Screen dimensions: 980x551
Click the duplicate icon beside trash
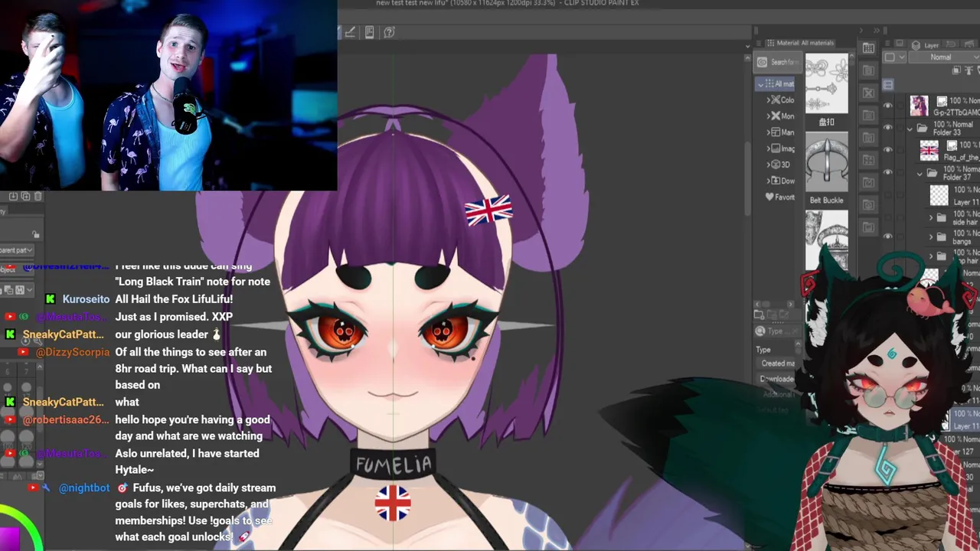click(x=25, y=197)
